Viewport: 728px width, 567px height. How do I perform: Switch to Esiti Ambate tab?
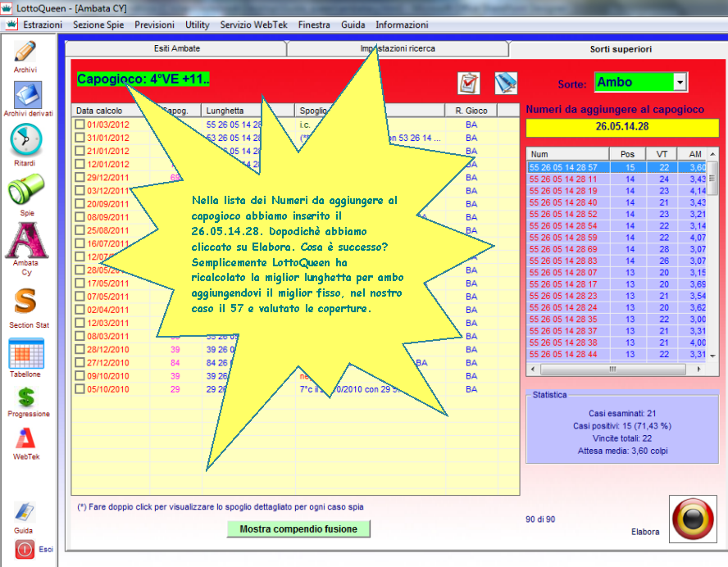[177, 48]
